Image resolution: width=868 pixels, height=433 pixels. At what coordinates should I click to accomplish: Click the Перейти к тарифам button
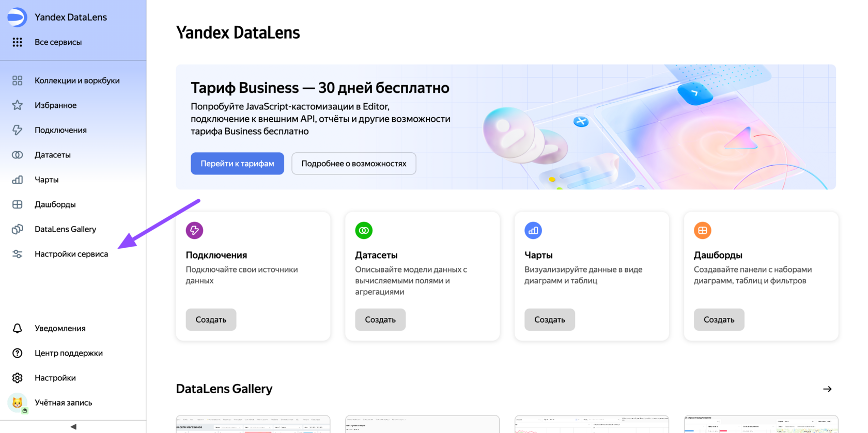(x=237, y=164)
